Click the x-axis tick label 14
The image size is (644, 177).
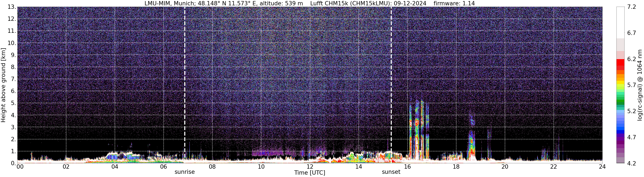358,167
